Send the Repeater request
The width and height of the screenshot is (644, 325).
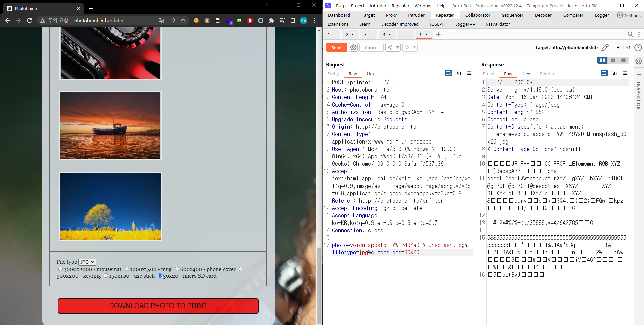point(336,48)
